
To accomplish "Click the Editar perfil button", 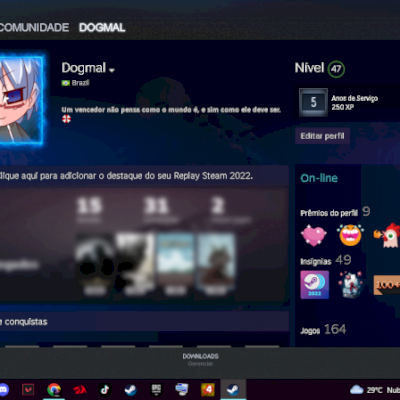I will (x=322, y=136).
